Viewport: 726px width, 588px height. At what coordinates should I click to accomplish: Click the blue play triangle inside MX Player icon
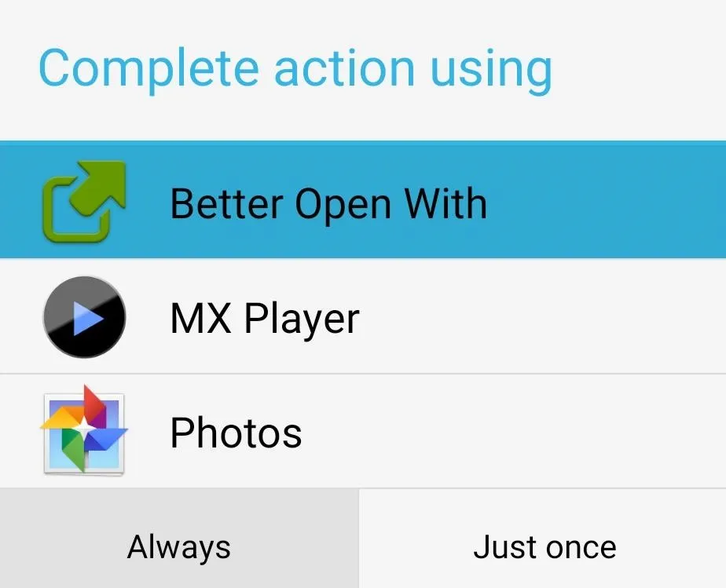click(x=88, y=318)
